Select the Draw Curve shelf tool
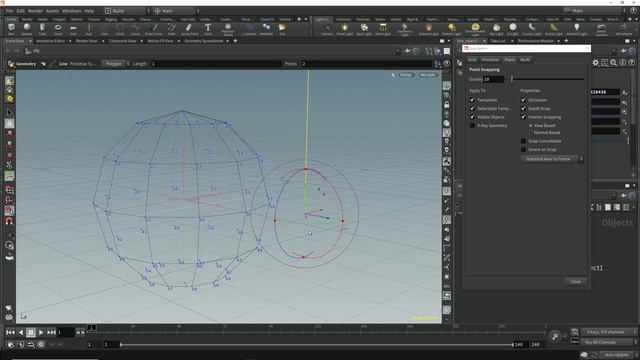Viewport: 640px width, 360px height. click(154, 29)
